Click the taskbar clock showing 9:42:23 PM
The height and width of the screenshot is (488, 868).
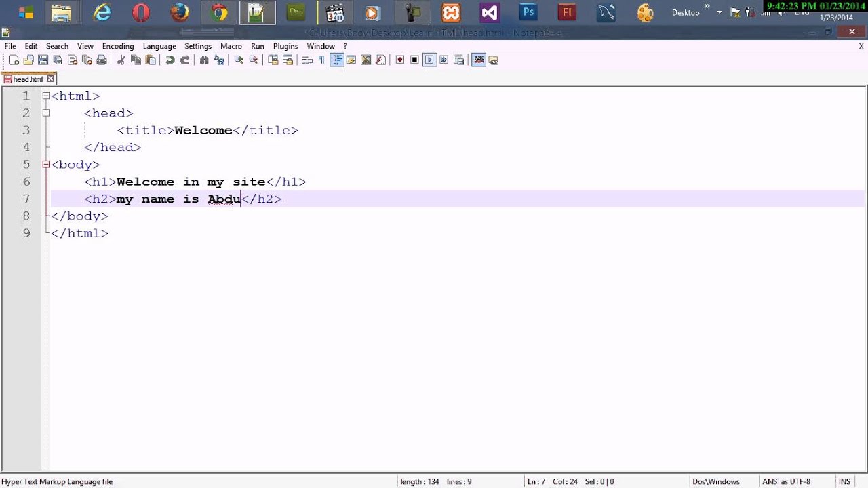tap(815, 6)
